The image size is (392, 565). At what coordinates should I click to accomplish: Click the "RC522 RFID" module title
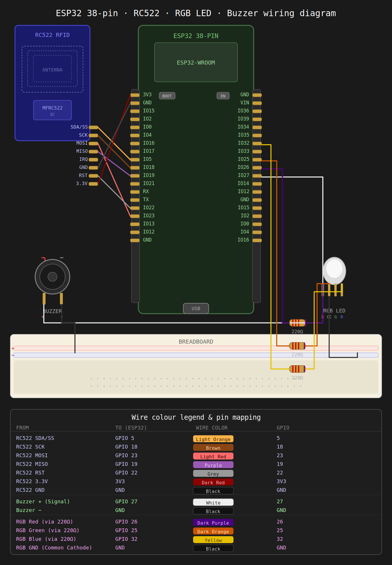(52, 35)
